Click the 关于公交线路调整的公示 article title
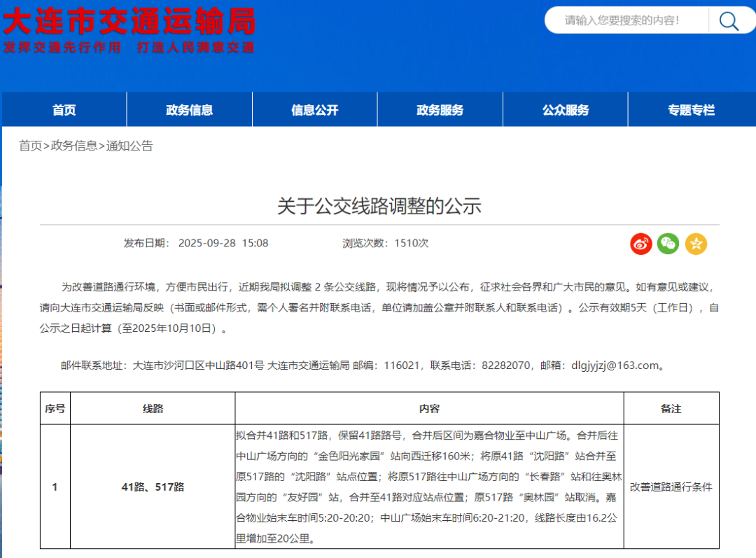The height and width of the screenshot is (558, 756). tap(379, 206)
